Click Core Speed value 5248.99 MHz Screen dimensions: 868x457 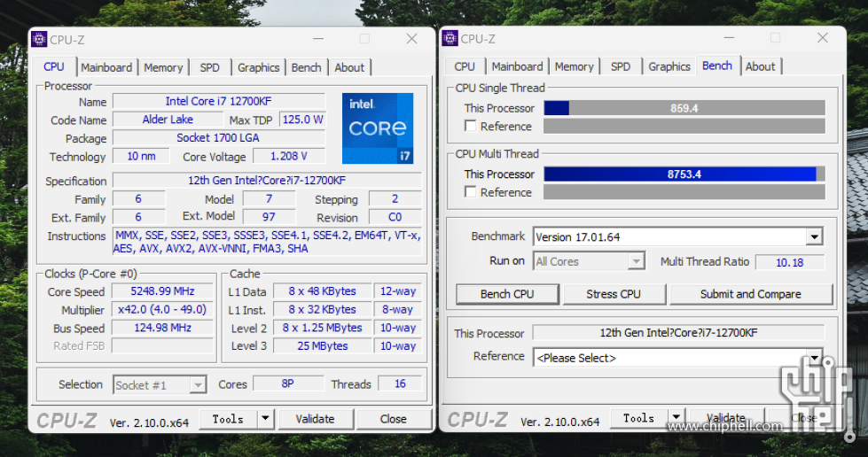(x=162, y=291)
